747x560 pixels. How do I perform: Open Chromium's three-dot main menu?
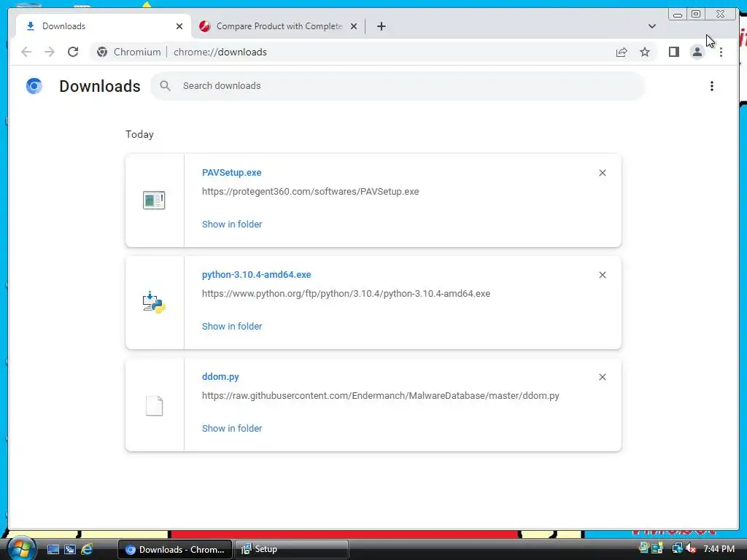coord(721,52)
